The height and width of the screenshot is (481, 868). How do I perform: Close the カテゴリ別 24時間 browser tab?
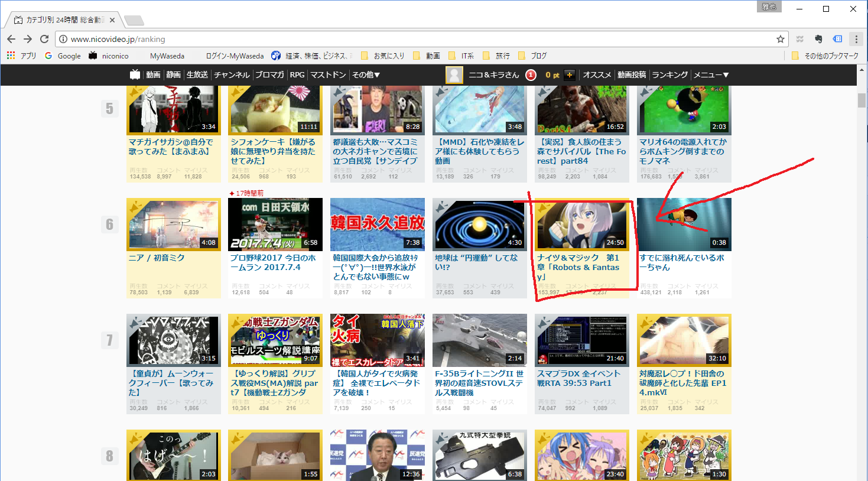click(x=112, y=20)
